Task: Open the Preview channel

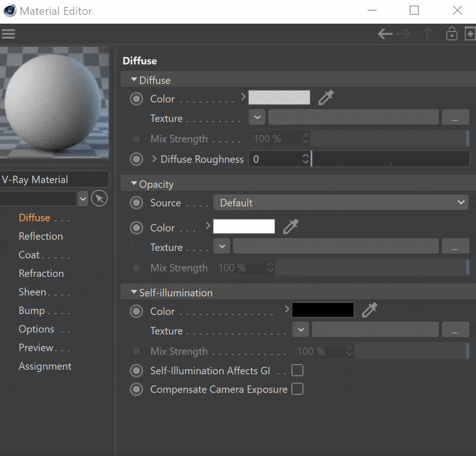Action: tap(36, 347)
